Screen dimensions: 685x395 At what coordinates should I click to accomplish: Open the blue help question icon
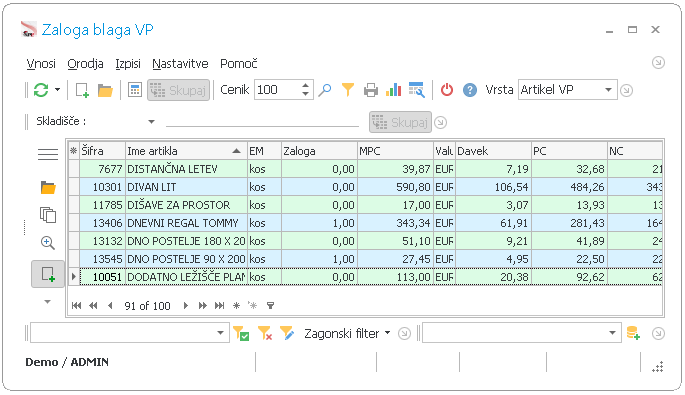470,90
